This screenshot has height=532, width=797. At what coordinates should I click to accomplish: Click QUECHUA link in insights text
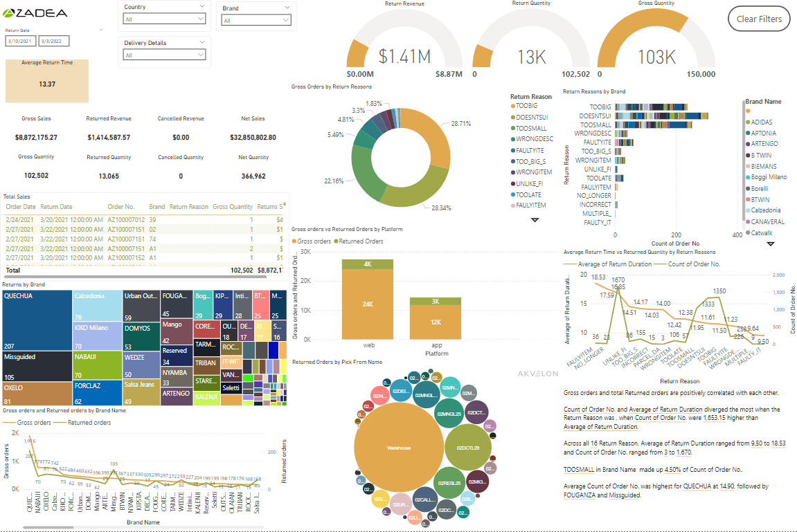coord(698,486)
